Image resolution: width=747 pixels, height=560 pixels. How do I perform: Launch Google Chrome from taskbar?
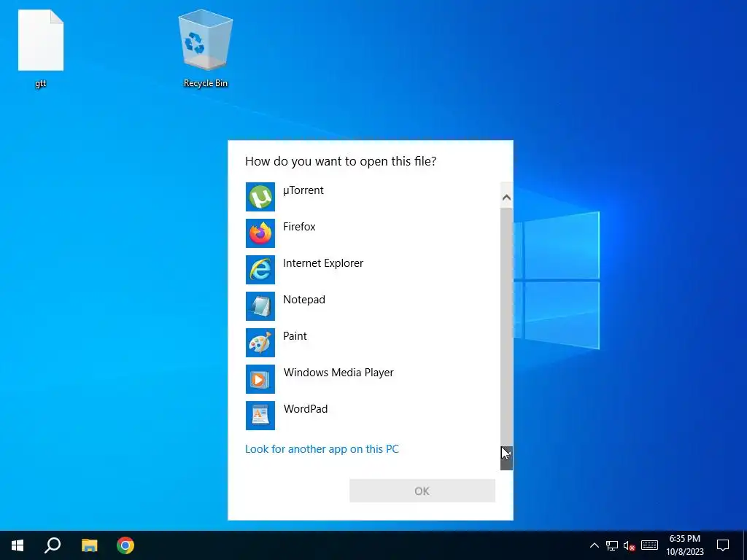click(x=125, y=545)
